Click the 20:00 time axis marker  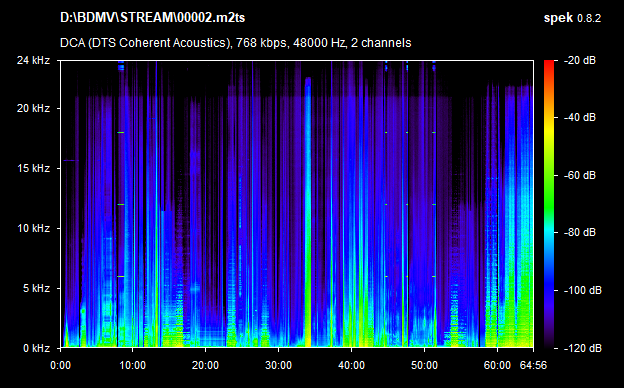205,365
